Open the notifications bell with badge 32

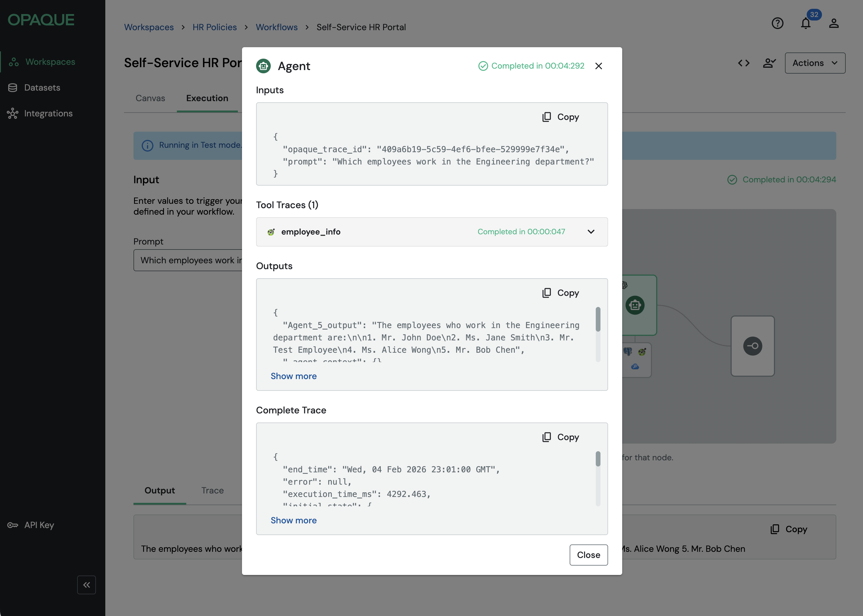pyautogui.click(x=806, y=23)
